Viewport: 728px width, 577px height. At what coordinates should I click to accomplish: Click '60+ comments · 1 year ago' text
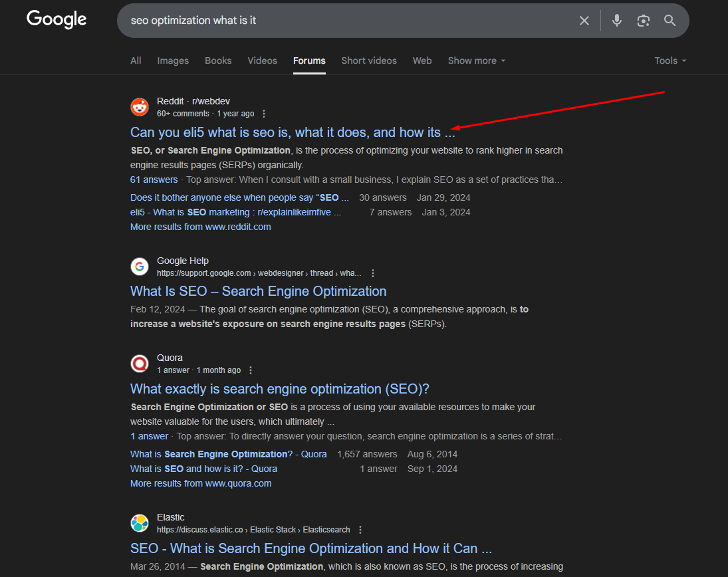point(205,114)
